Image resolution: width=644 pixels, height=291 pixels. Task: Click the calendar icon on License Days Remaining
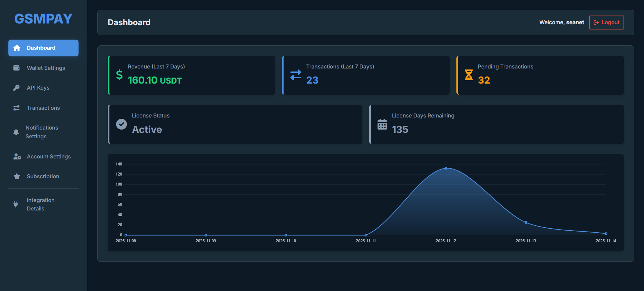pos(382,124)
